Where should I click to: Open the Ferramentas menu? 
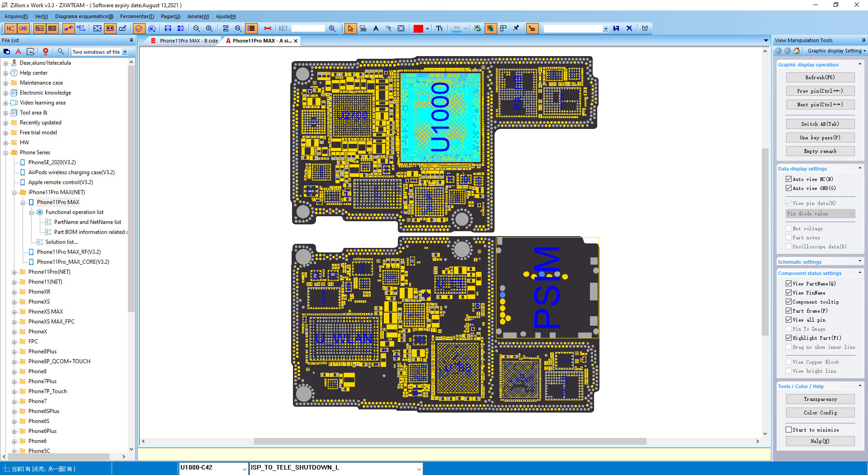click(x=137, y=16)
